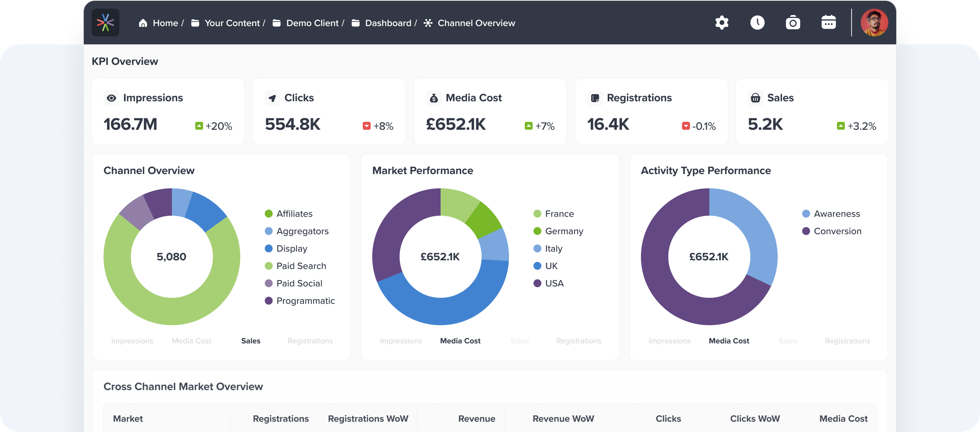Navigate to Your Content breadcrumb
Screen dimensions: 980x432
[232, 23]
